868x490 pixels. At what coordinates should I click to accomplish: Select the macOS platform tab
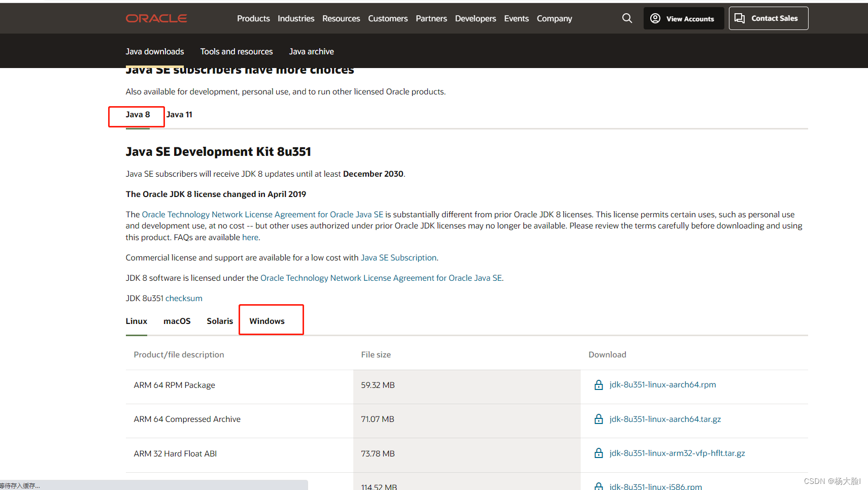(177, 321)
